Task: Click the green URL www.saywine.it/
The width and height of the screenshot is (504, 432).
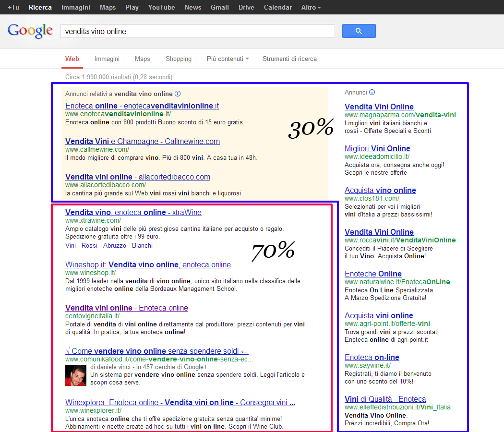Action: pos(368,365)
